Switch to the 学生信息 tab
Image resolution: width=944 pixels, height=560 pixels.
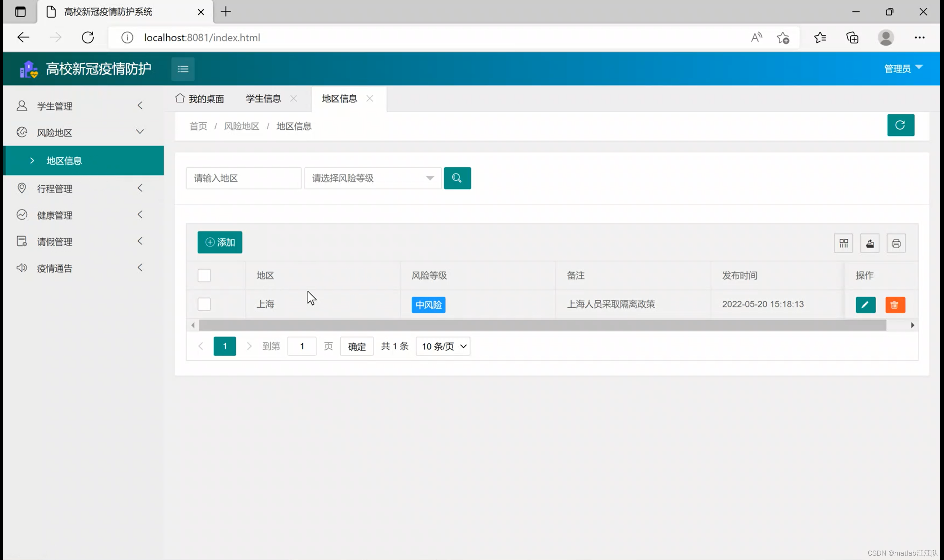(x=263, y=99)
